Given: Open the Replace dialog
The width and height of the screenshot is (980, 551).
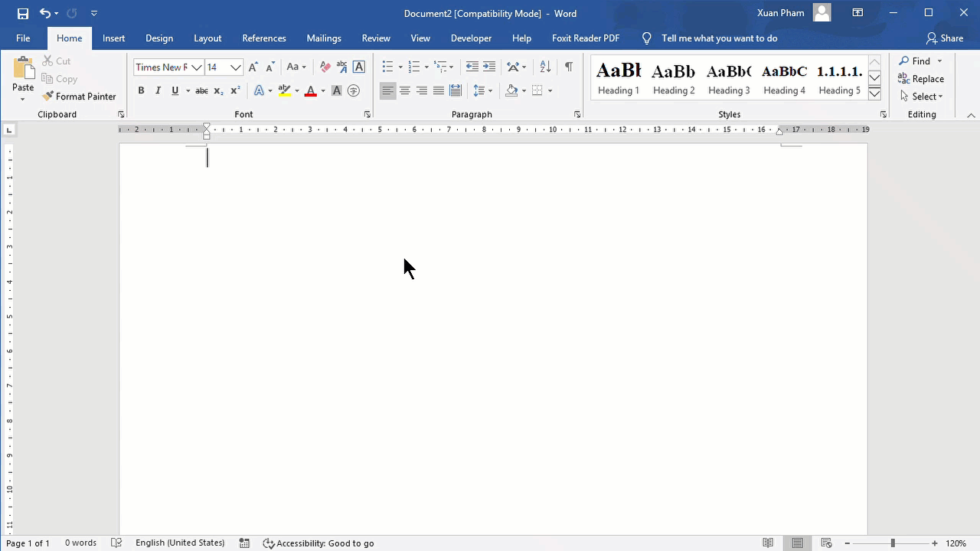Looking at the screenshot, I should pyautogui.click(x=921, y=79).
